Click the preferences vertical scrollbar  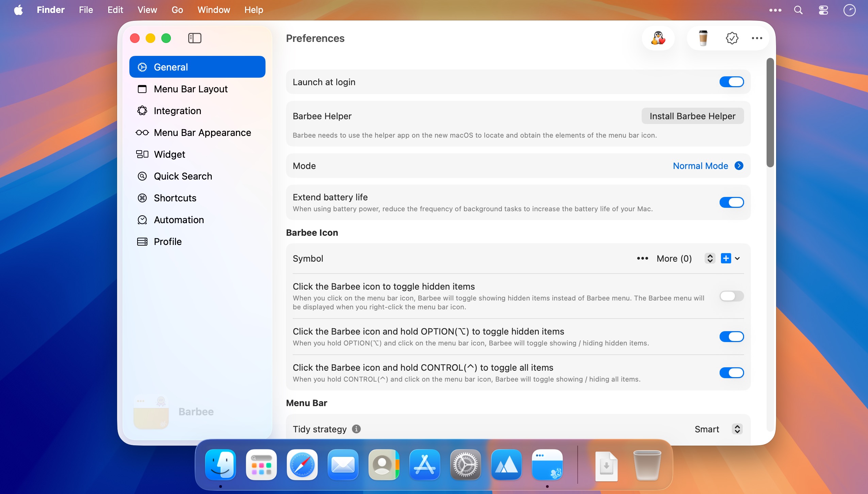pyautogui.click(x=770, y=113)
